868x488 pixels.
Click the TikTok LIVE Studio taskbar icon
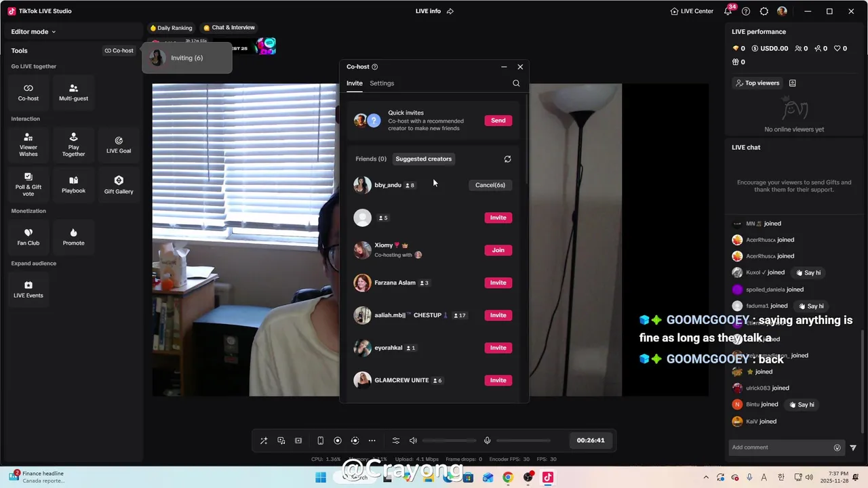pos(548,477)
